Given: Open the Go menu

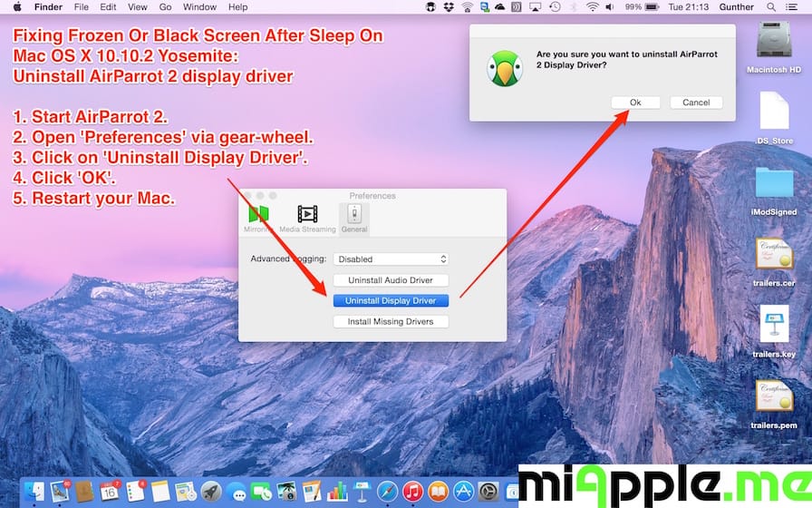Looking at the screenshot, I should tap(165, 6).
